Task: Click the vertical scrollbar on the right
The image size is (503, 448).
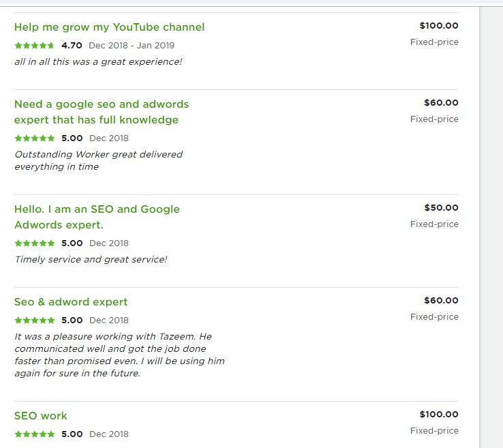Action: (x=491, y=225)
